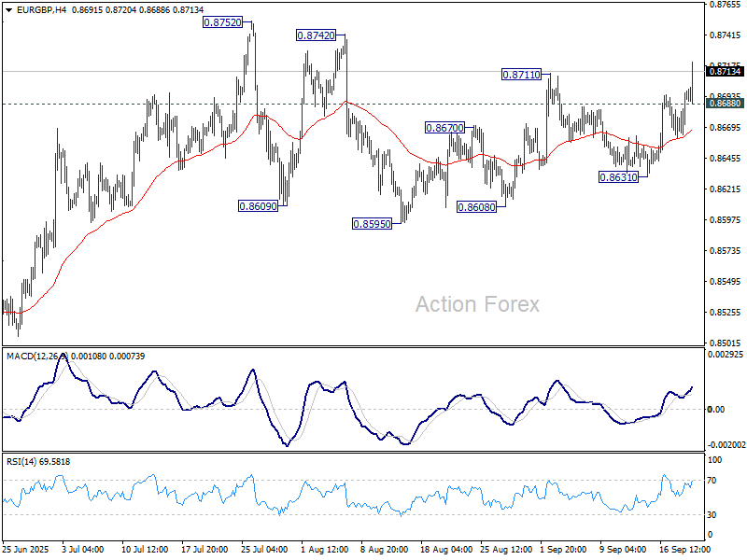Click the triangle icon beside EURGBP,H4
This screenshot has width=747, height=560.
[x=7, y=7]
